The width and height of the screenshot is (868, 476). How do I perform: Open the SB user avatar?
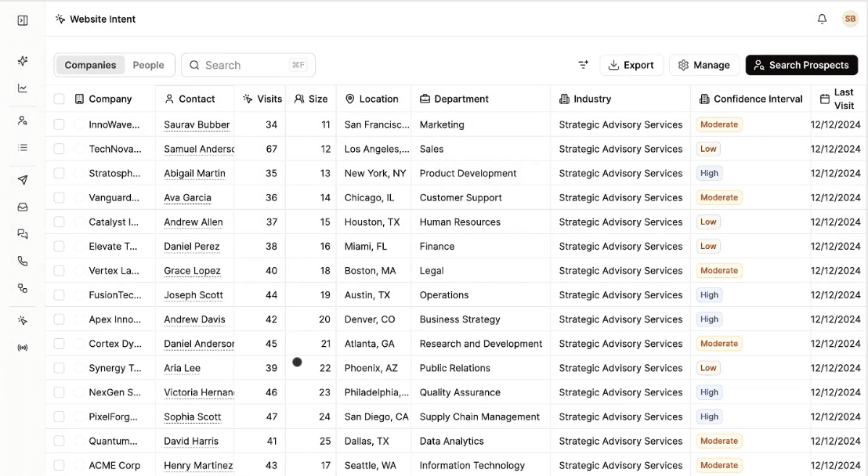coord(850,19)
